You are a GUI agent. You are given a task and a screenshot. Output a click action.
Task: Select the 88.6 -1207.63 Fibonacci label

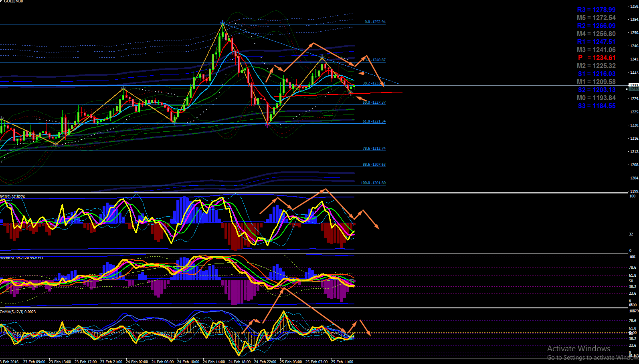coord(374,165)
